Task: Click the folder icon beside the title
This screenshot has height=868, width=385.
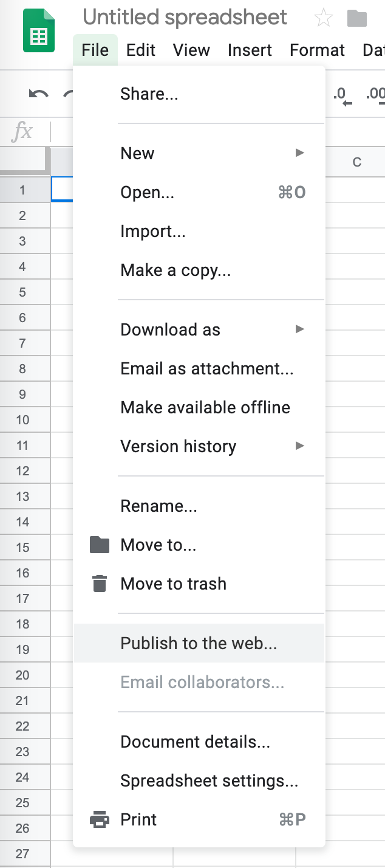Action: (x=357, y=18)
